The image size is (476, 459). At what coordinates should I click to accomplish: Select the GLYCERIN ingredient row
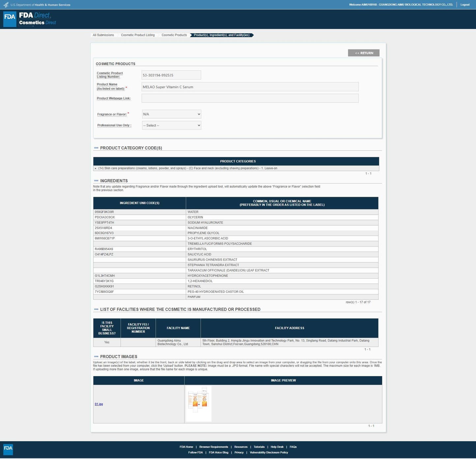pyautogui.click(x=236, y=217)
